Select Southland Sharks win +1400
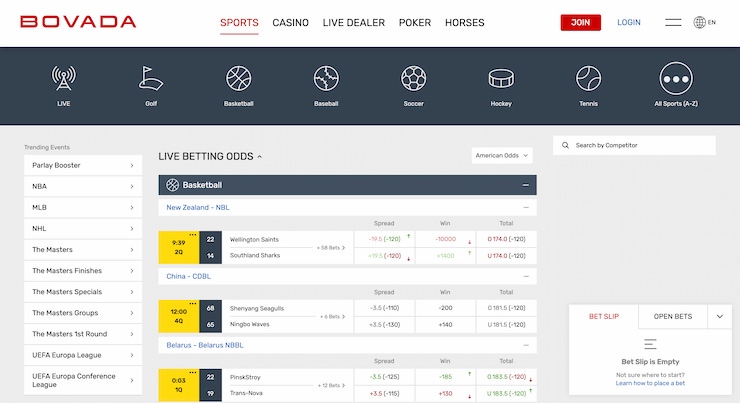 pyautogui.click(x=445, y=256)
